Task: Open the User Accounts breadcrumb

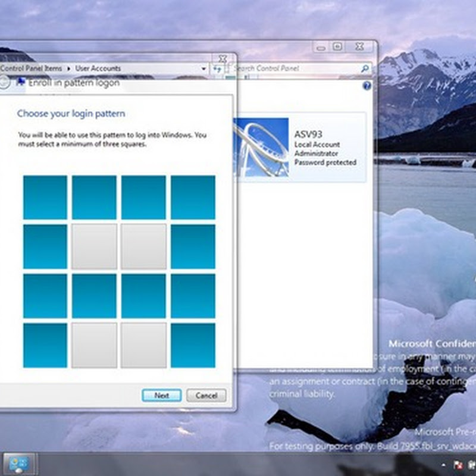Action: 98,68
